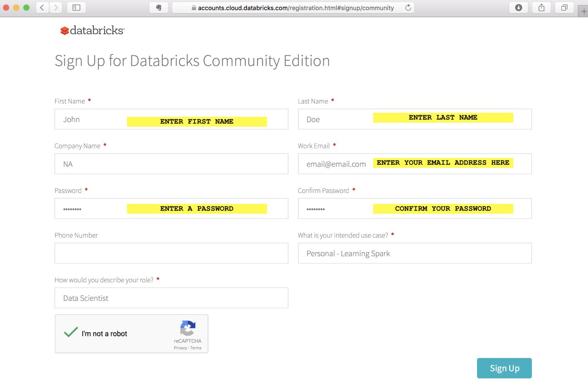Click the empty Phone Number field
The height and width of the screenshot is (387, 588).
tap(171, 253)
